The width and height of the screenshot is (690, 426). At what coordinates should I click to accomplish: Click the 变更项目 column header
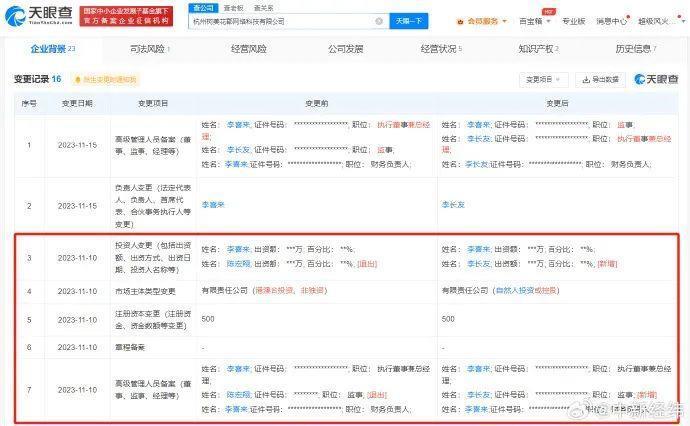coord(153,103)
